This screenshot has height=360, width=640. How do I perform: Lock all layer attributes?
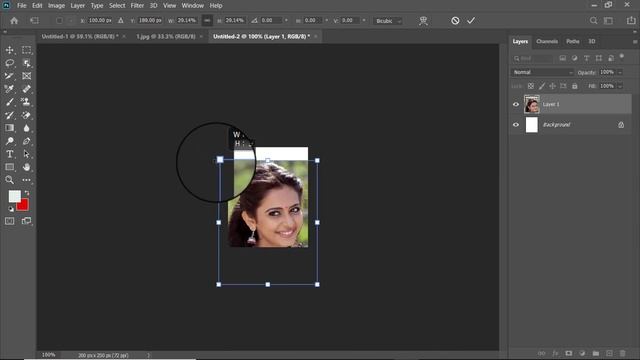point(575,86)
